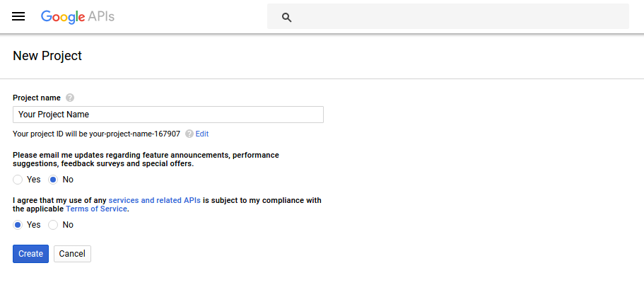This screenshot has width=644, height=297.
Task: Click help icon beside Project name label
Action: pos(70,98)
